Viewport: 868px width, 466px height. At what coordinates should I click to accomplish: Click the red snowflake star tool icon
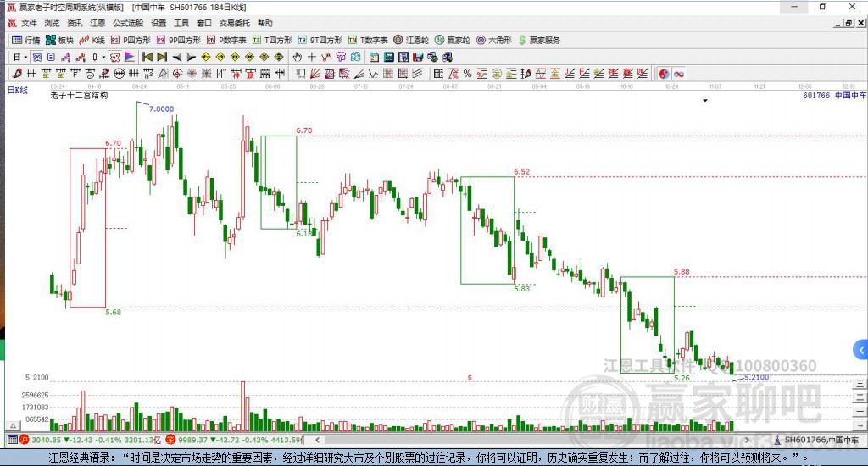192,74
